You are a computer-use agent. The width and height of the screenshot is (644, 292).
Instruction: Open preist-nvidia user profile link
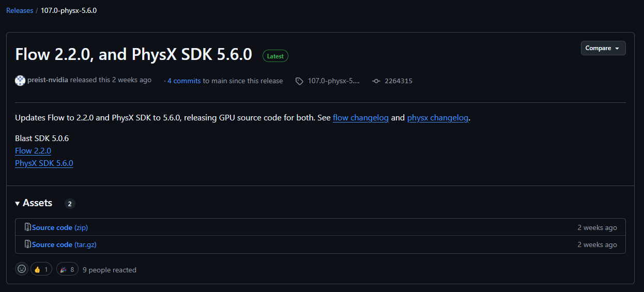[x=48, y=80]
